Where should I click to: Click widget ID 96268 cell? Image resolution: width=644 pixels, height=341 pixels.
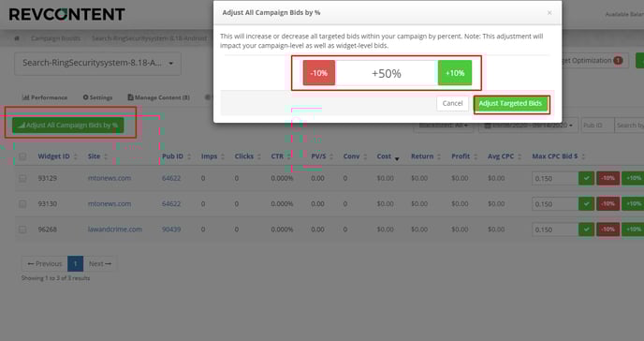click(x=47, y=230)
